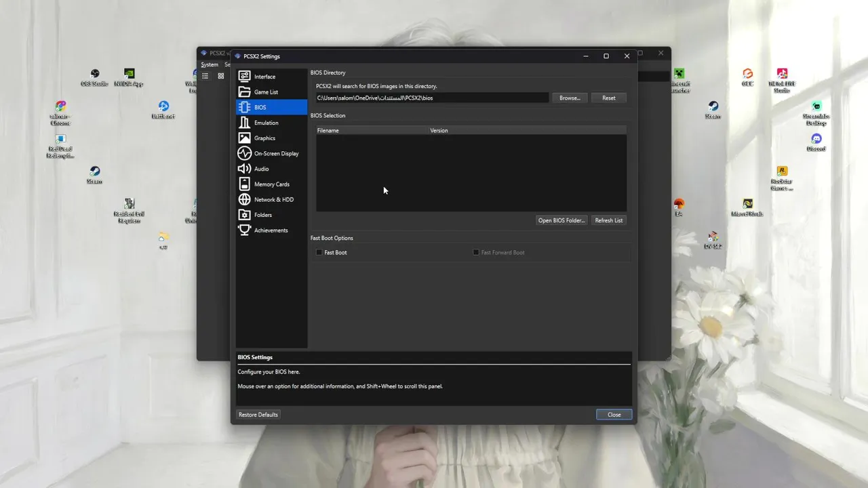Image resolution: width=868 pixels, height=488 pixels.
Task: Show Memory Cards settings
Action: 271,184
